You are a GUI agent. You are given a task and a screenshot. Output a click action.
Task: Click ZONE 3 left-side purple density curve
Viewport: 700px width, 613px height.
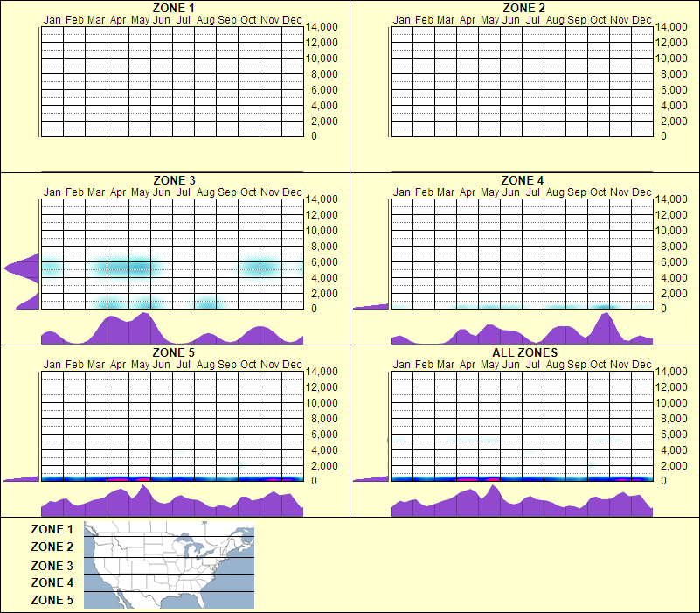[16, 269]
